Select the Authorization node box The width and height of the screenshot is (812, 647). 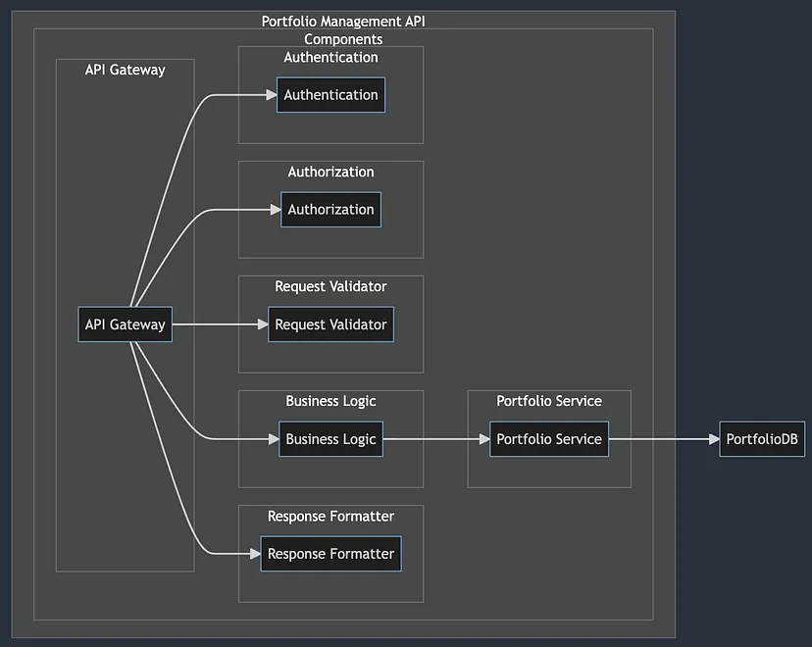pos(330,210)
